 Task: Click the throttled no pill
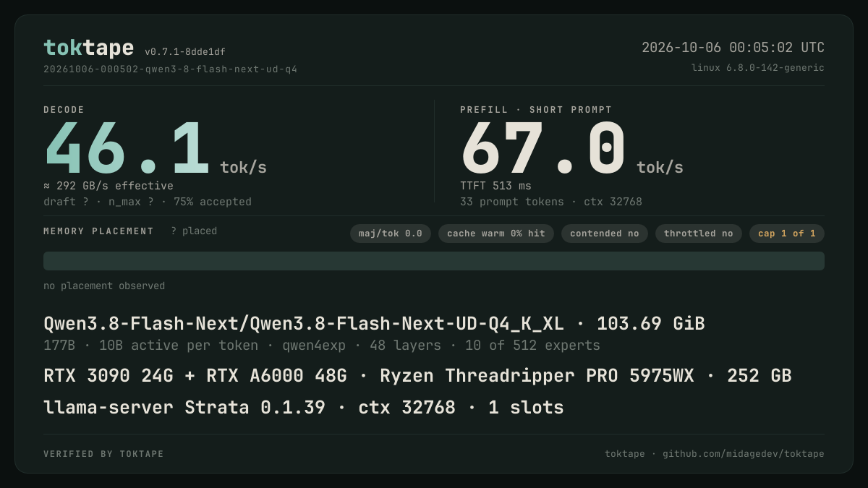click(x=699, y=234)
